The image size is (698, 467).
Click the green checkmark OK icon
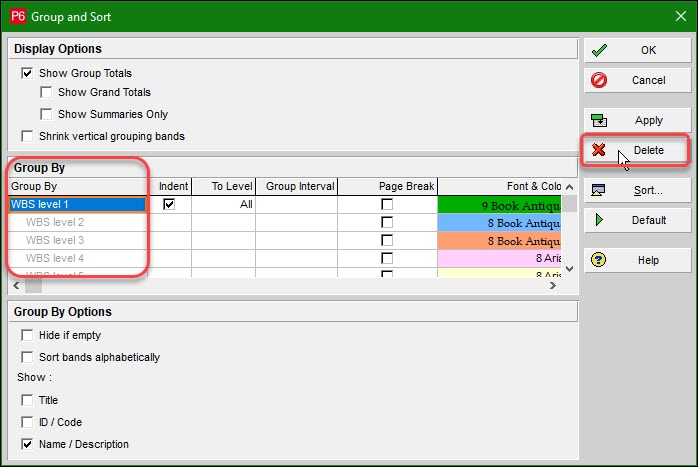pyautogui.click(x=599, y=50)
